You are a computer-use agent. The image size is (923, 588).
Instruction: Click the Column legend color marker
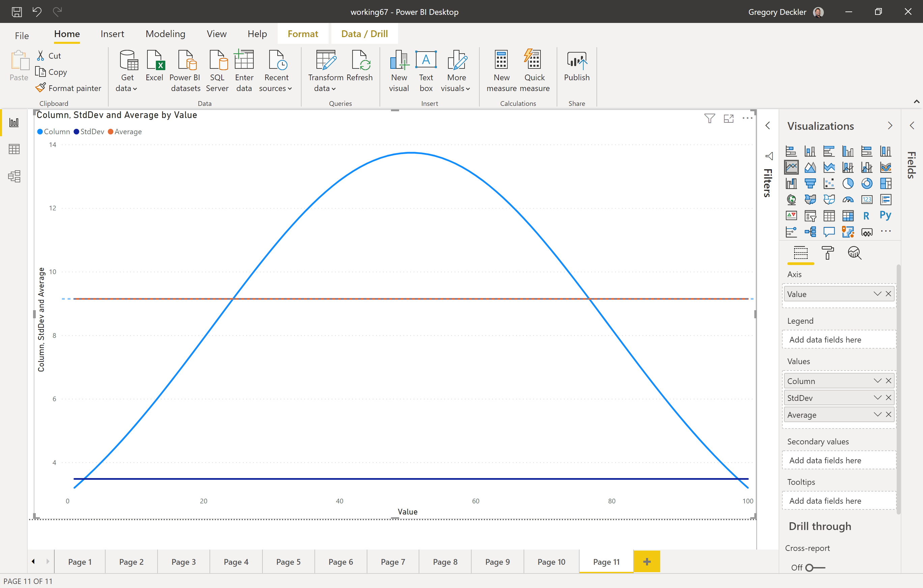40,132
